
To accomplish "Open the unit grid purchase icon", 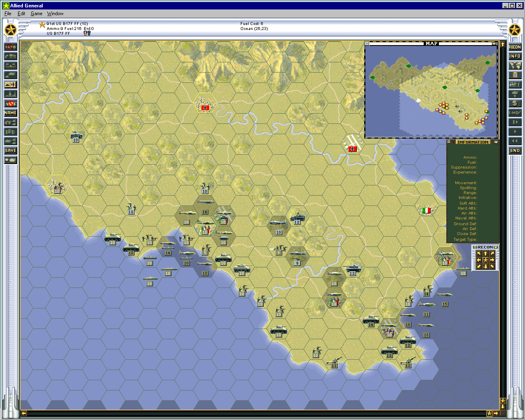I will click(10, 84).
